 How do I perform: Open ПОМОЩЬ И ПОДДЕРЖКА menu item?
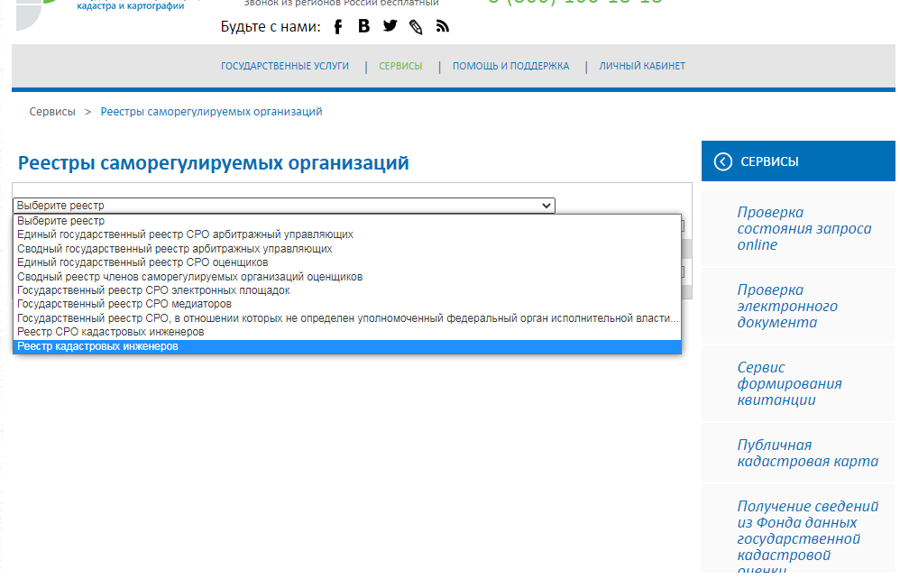tap(510, 66)
